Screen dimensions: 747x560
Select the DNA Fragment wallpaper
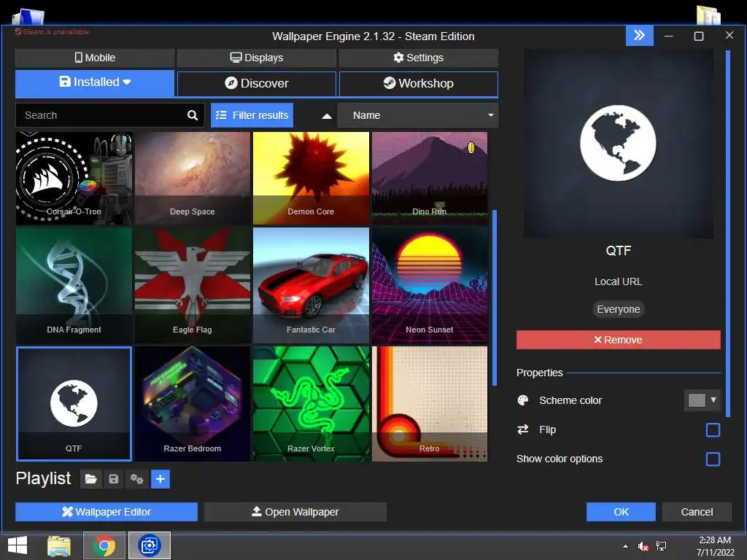(74, 285)
